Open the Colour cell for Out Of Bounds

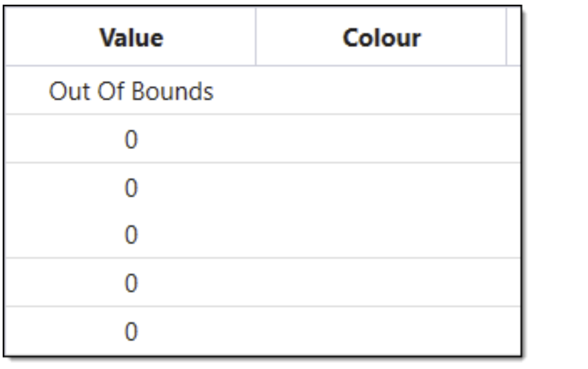coord(381,91)
